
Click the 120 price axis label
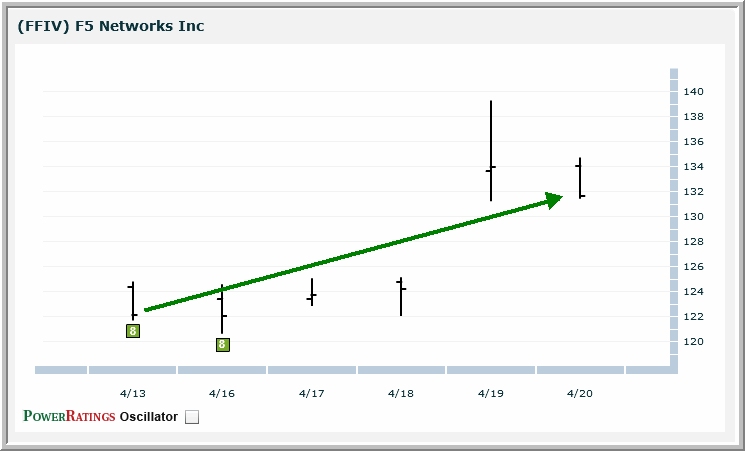pos(694,342)
